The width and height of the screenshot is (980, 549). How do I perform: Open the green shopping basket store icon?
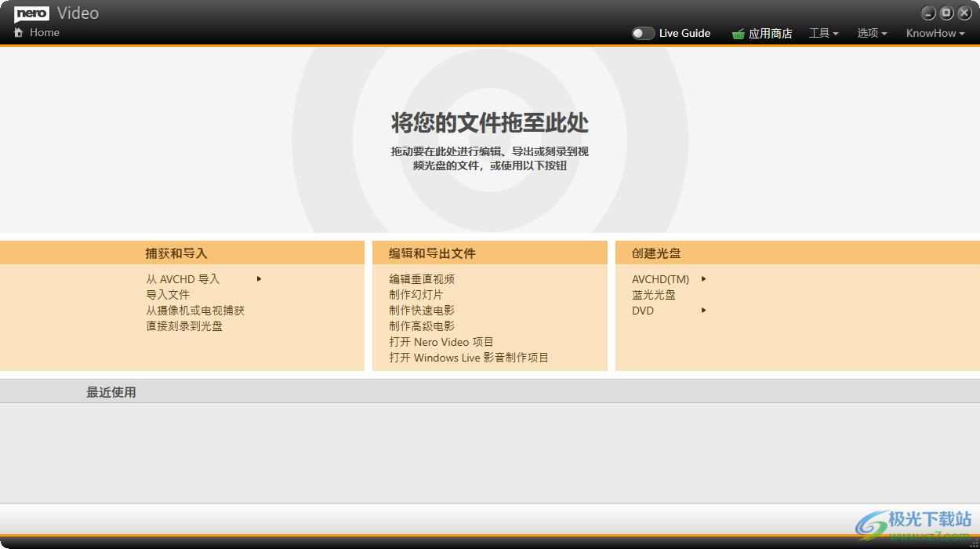coord(738,34)
